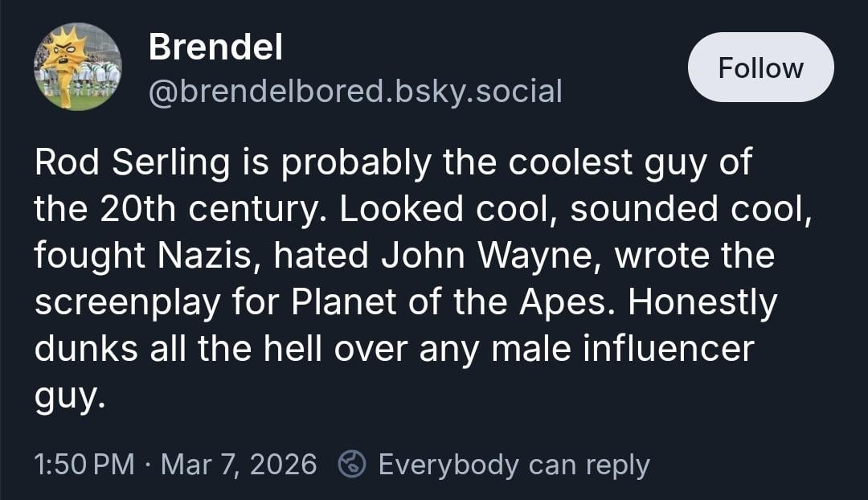Viewport: 868px width, 500px height.
Task: Click the Mar 7, 2026 post date
Action: click(239, 464)
